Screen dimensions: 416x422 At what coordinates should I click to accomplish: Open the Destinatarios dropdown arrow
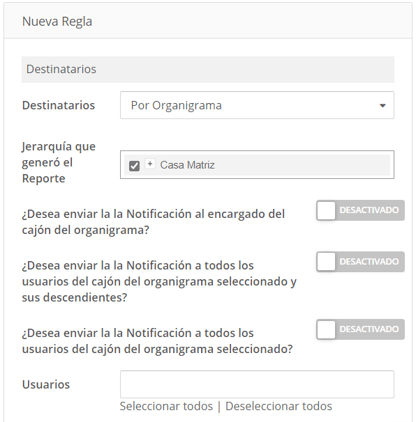coord(383,106)
